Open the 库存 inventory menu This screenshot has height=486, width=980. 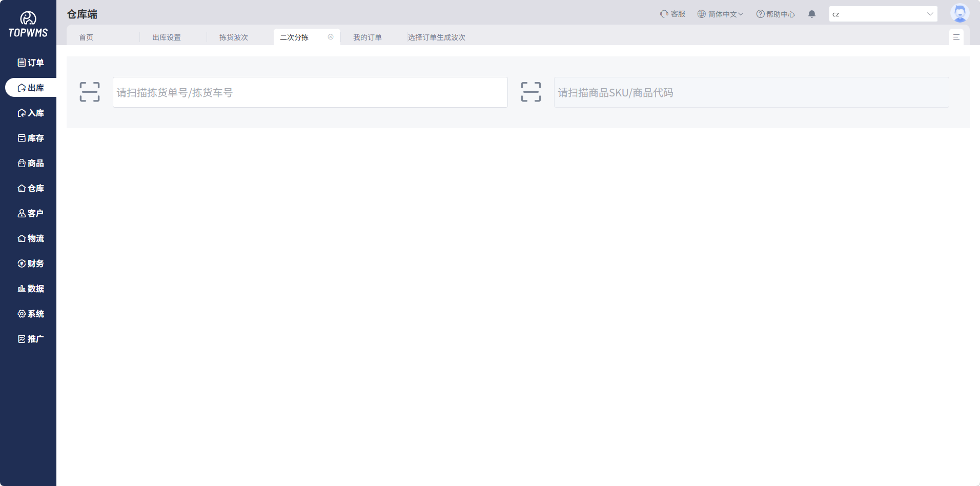click(x=31, y=138)
